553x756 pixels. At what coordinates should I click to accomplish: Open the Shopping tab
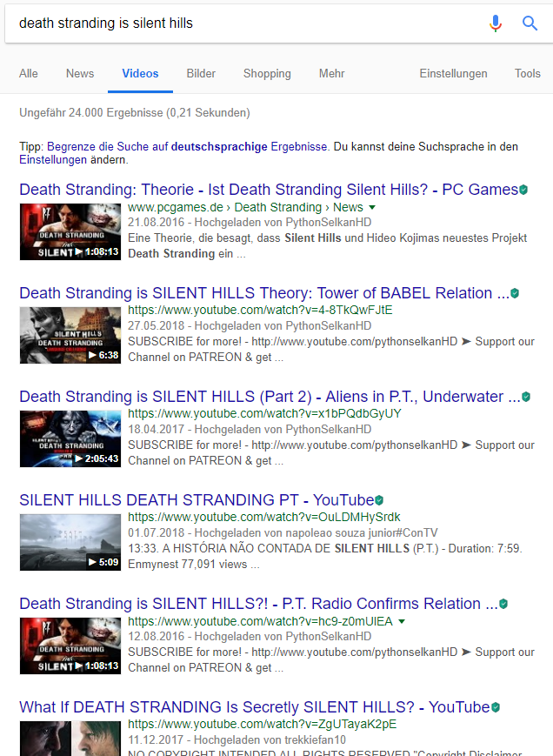267,73
